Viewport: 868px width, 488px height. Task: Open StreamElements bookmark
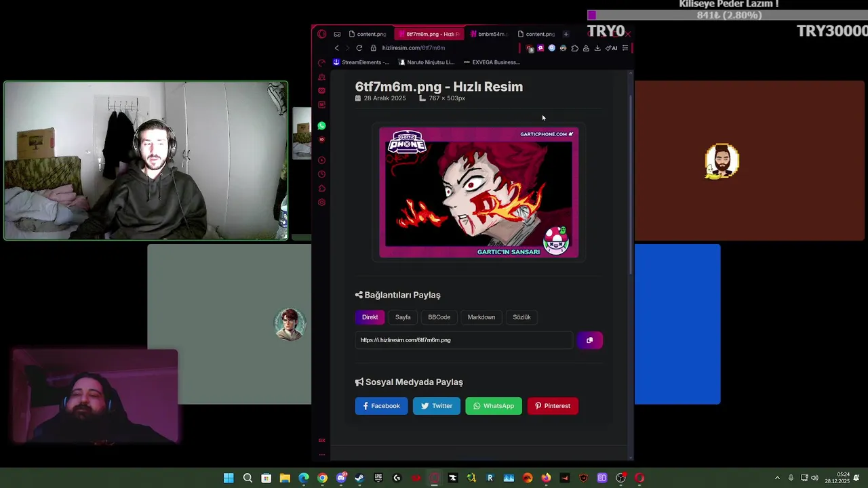361,62
